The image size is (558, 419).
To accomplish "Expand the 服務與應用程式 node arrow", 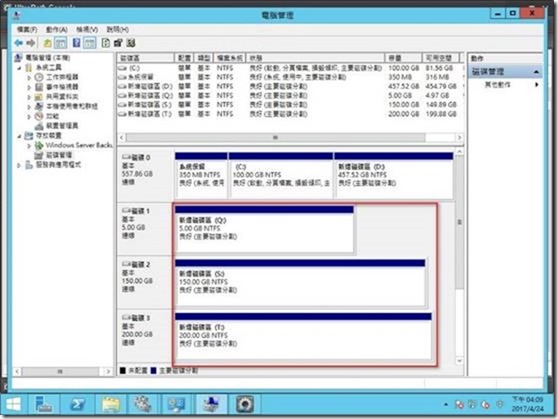I will tap(19, 165).
